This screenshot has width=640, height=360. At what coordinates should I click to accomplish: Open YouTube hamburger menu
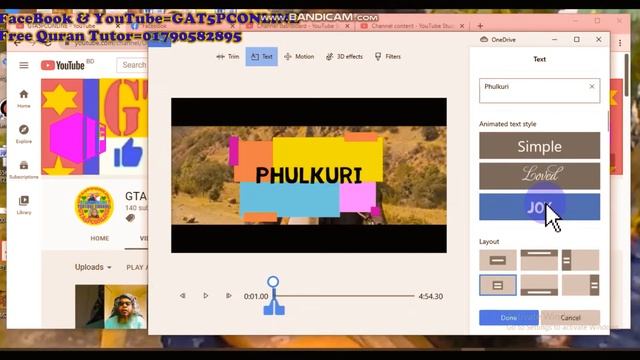24,65
